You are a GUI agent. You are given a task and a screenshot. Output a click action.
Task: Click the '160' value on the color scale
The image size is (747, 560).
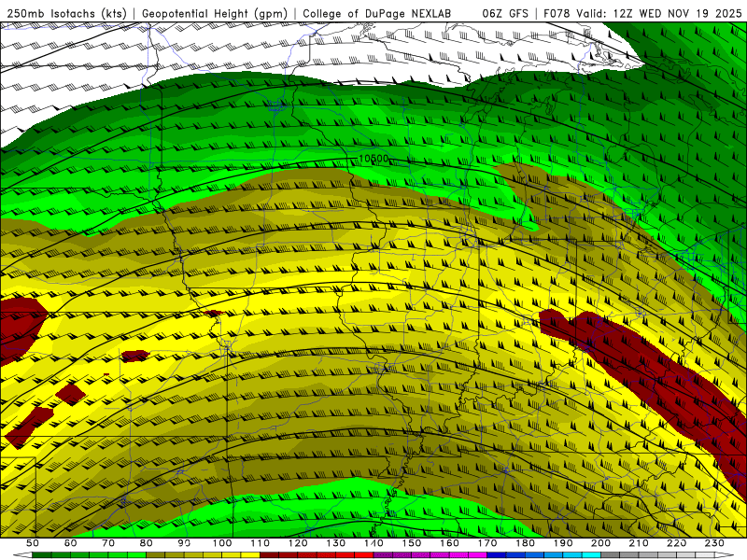click(x=449, y=543)
